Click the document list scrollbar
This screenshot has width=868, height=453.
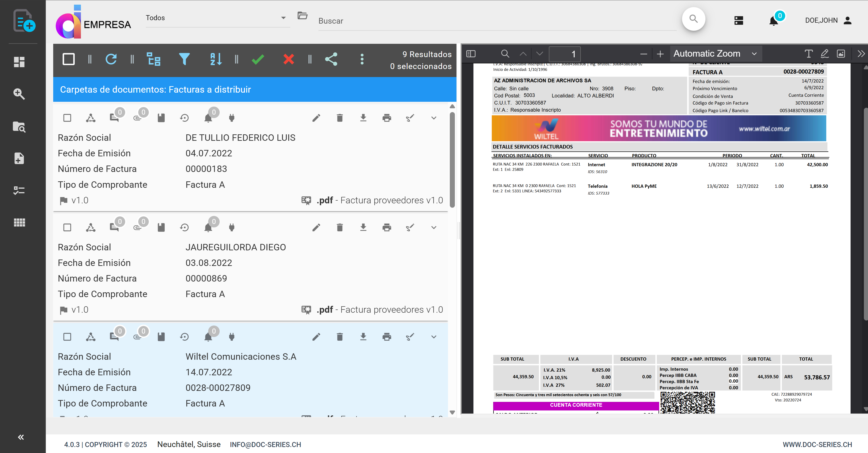(452, 160)
